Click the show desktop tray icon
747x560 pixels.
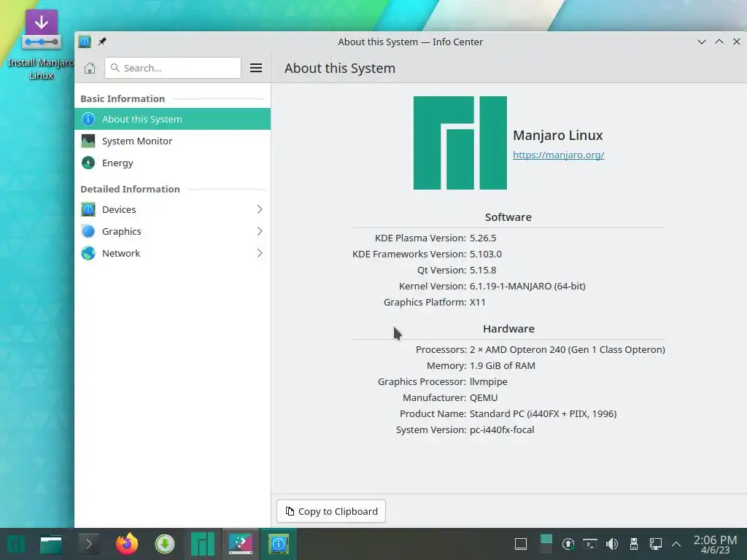tap(521, 544)
